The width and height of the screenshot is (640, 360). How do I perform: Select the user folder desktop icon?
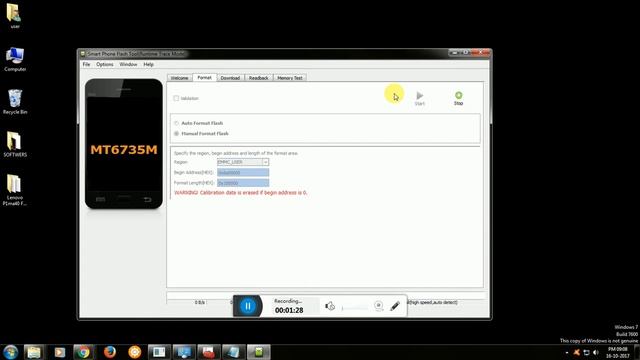click(14, 16)
